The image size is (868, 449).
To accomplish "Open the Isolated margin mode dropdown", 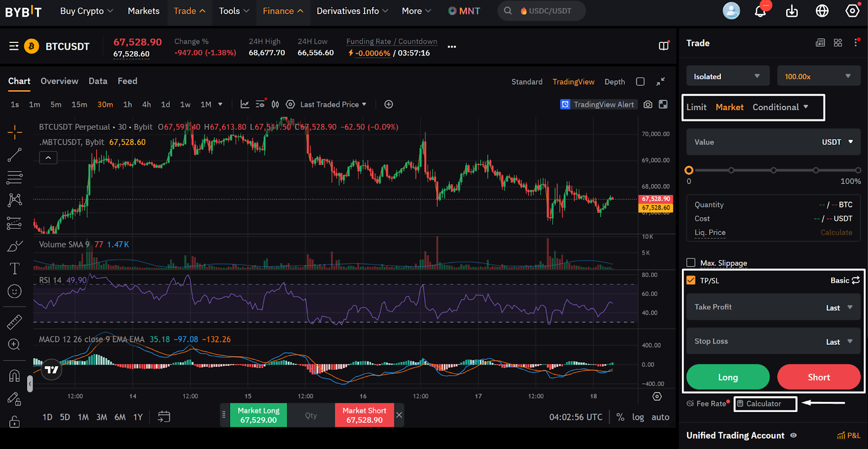I will pyautogui.click(x=727, y=77).
